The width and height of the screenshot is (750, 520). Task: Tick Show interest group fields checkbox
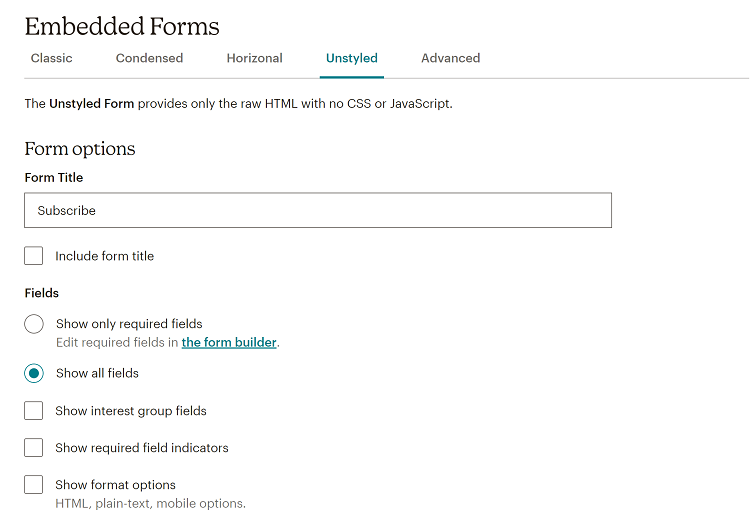click(x=34, y=411)
